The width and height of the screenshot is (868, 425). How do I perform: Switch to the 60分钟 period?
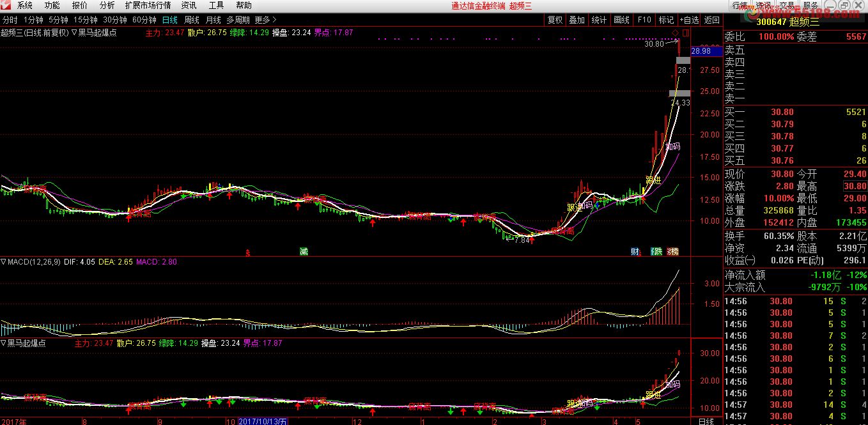[x=144, y=20]
